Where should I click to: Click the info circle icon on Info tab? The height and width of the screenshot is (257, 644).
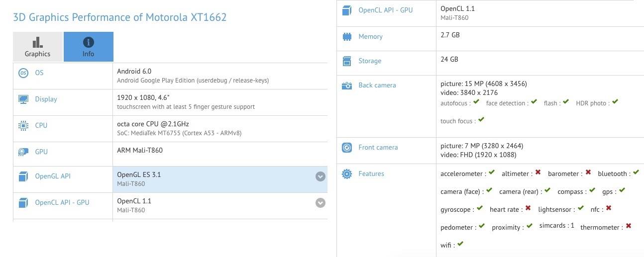89,42
